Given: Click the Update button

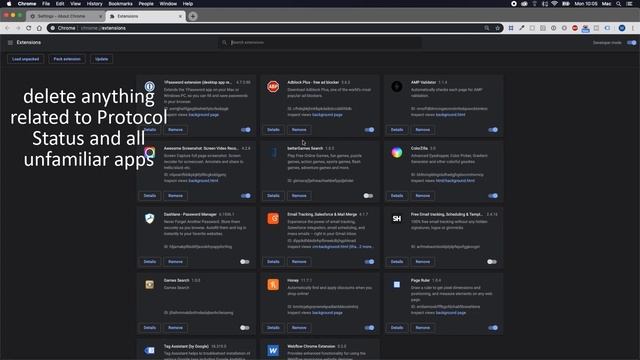Looking at the screenshot, I should coord(102,59).
